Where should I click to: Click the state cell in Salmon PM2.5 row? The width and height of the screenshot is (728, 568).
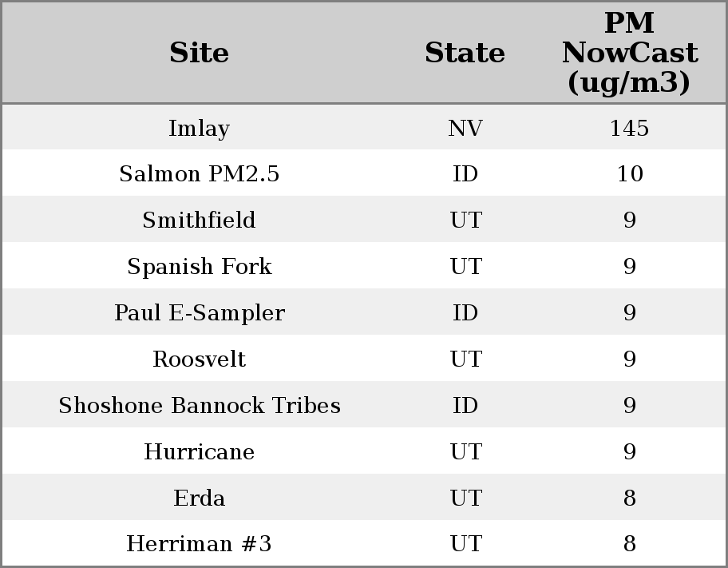tap(465, 174)
